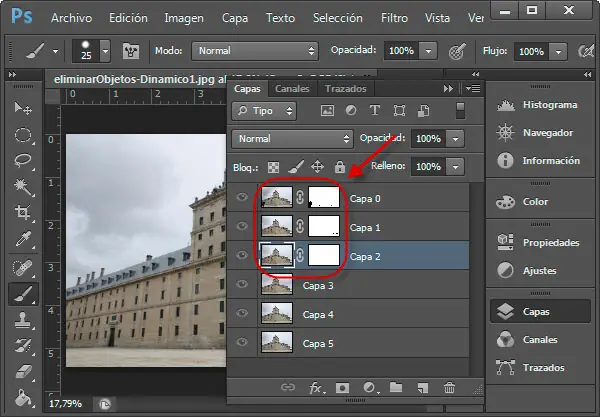Screen dimensions: 600x417
Task: Open the layer styles fx button
Action: click(318, 387)
